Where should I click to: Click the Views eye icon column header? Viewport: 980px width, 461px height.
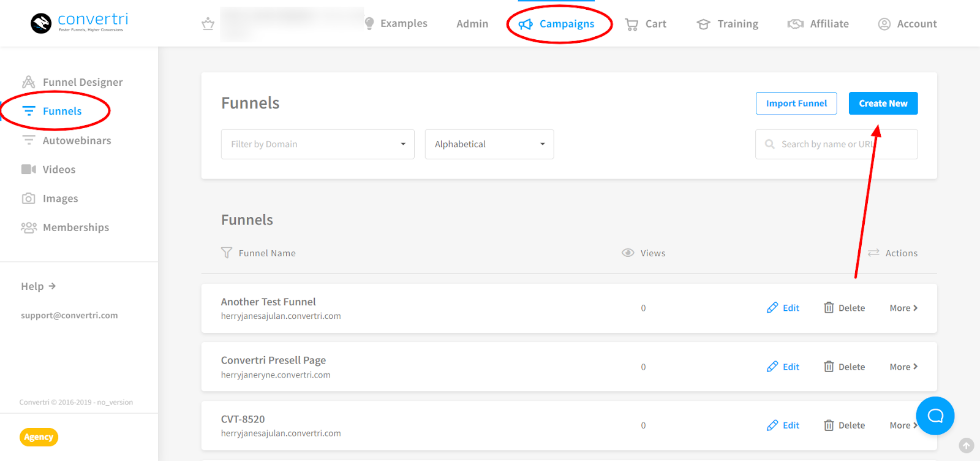pyautogui.click(x=628, y=253)
